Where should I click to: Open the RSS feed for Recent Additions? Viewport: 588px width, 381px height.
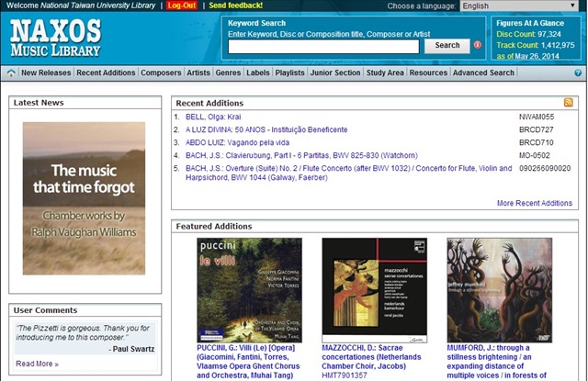click(x=568, y=102)
